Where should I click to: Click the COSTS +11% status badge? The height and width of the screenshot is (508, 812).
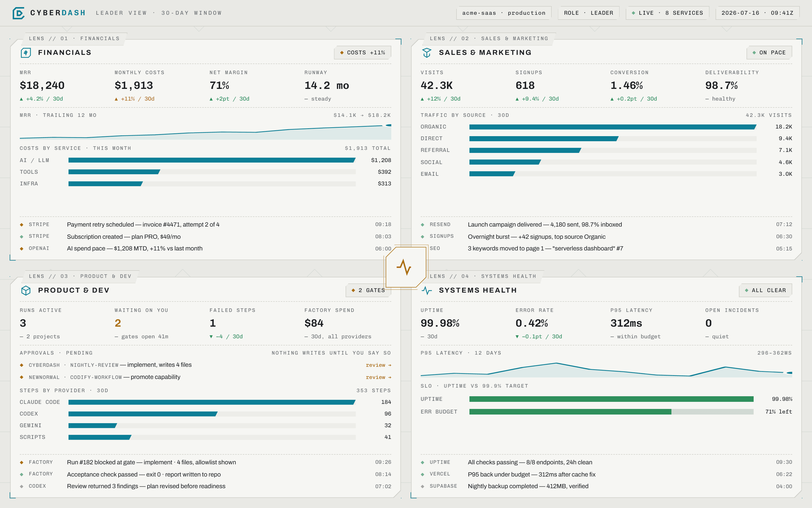click(362, 53)
